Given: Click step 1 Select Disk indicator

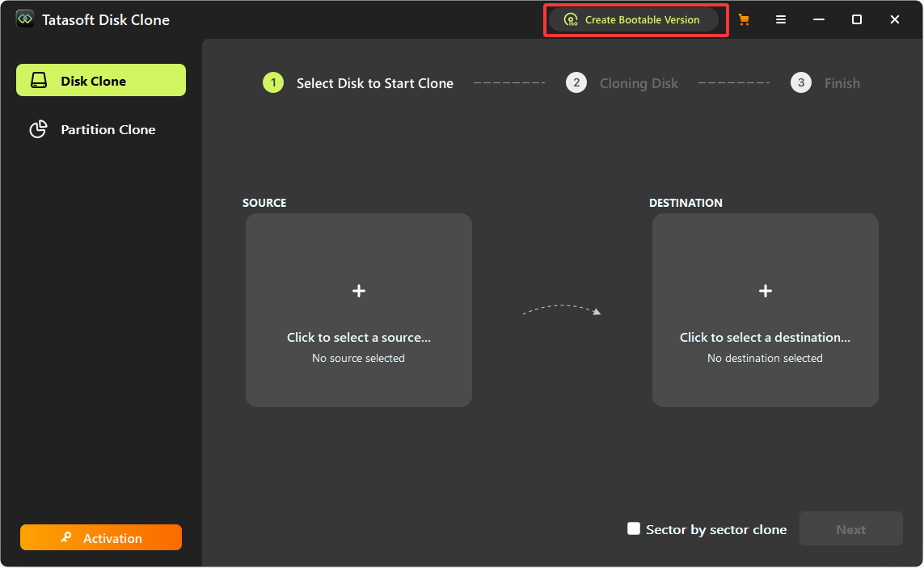Looking at the screenshot, I should [273, 82].
